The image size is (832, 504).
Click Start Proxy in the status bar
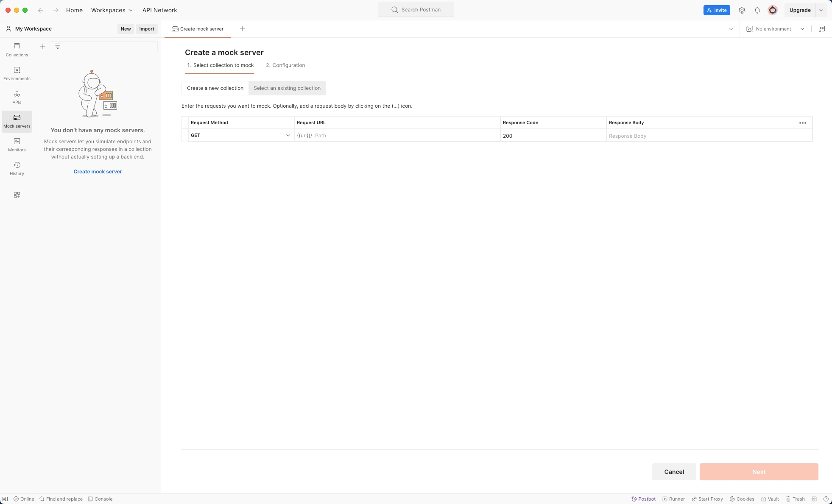tap(707, 499)
